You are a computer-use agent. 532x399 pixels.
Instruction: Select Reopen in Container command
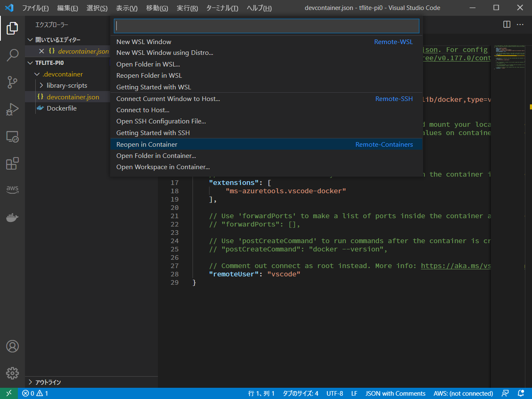coord(147,144)
